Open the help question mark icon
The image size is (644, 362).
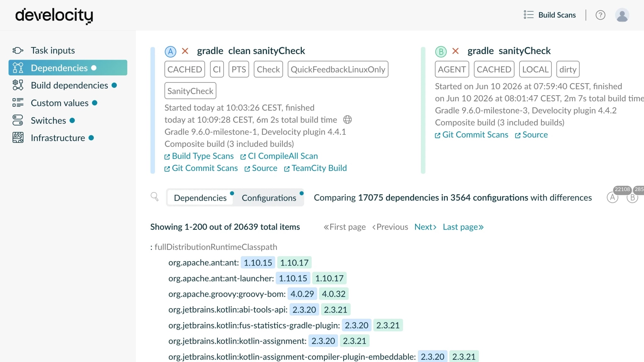(x=600, y=15)
